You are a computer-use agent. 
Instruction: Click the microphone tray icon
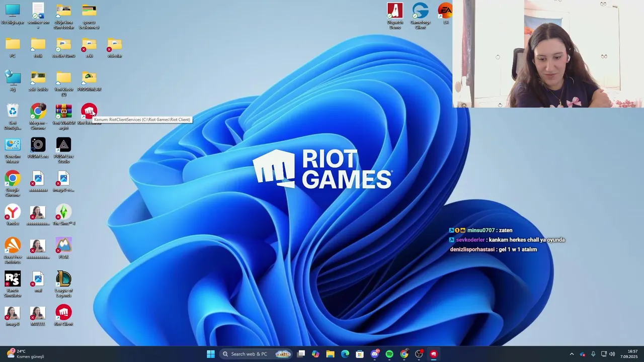(593, 354)
